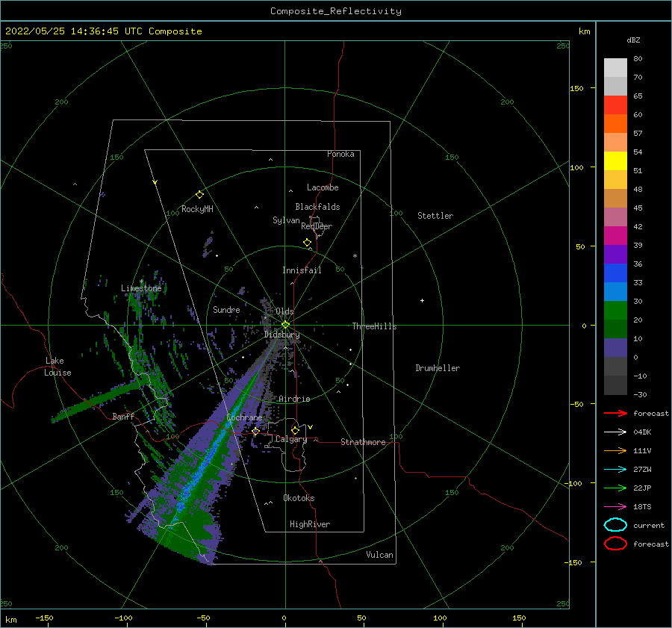Screen dimensions: 672x628
Task: Click the red 65 dBZ color swatch
Action: pos(615,105)
